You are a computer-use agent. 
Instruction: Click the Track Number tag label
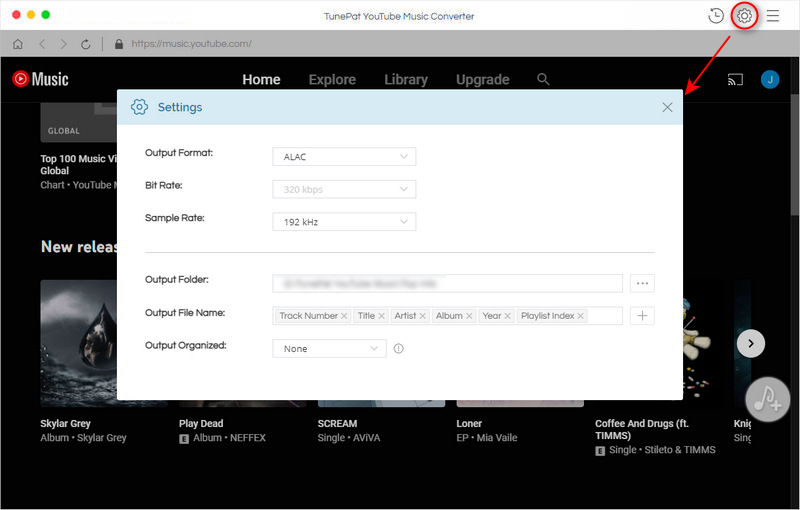(x=308, y=316)
